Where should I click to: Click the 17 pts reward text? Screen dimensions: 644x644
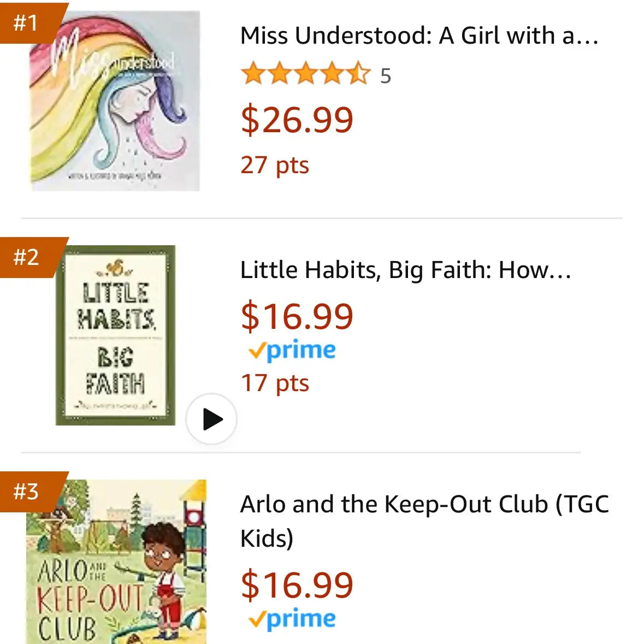(275, 383)
